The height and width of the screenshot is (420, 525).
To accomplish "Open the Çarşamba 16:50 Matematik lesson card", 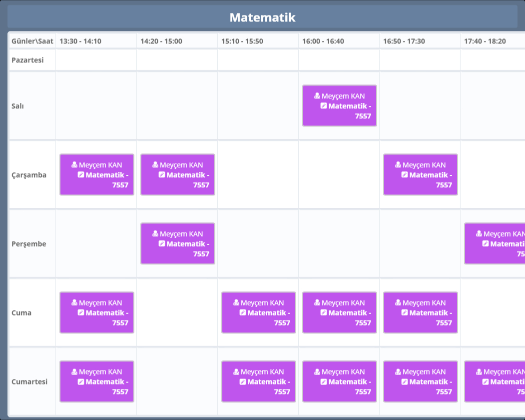I will click(x=420, y=175).
